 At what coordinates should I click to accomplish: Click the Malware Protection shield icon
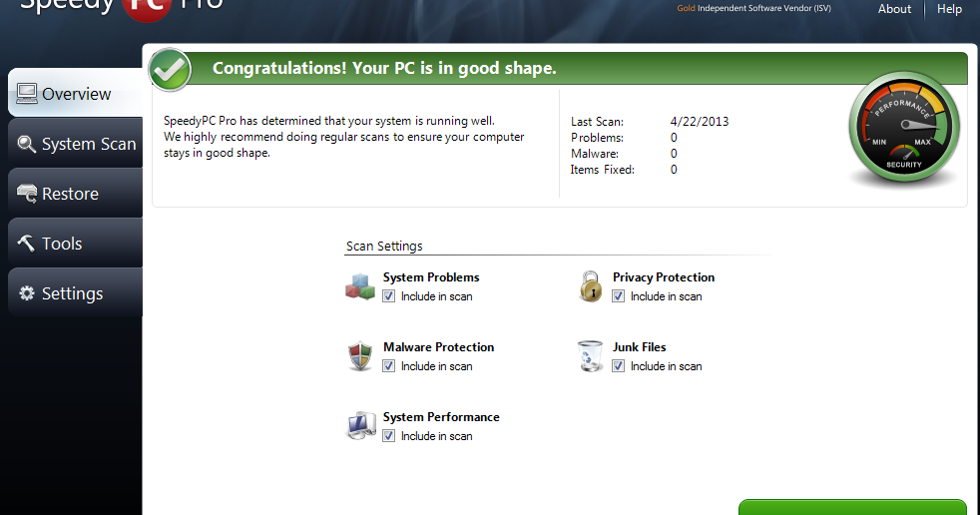360,356
